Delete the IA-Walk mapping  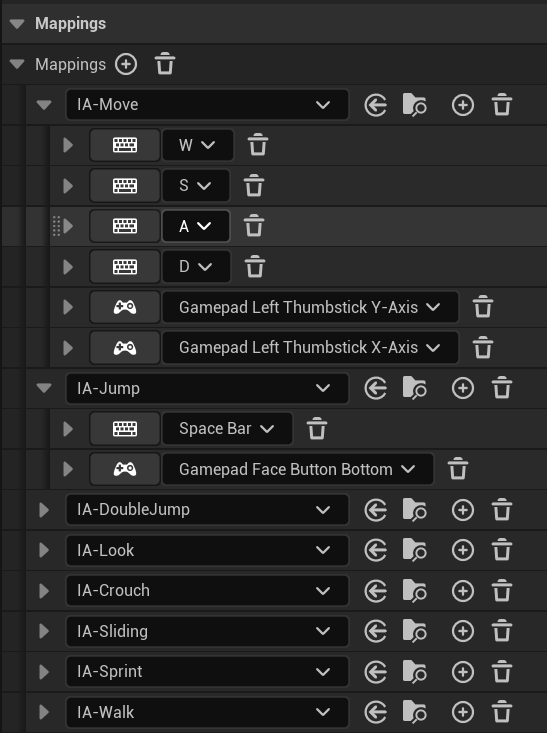[x=502, y=712]
